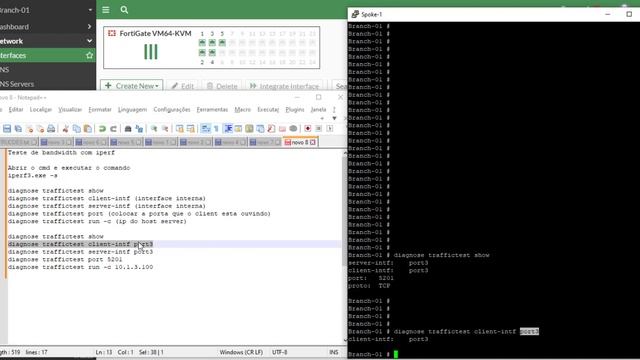Click the red Record Macro icon
This screenshot has height=360, width=640.
308,129
